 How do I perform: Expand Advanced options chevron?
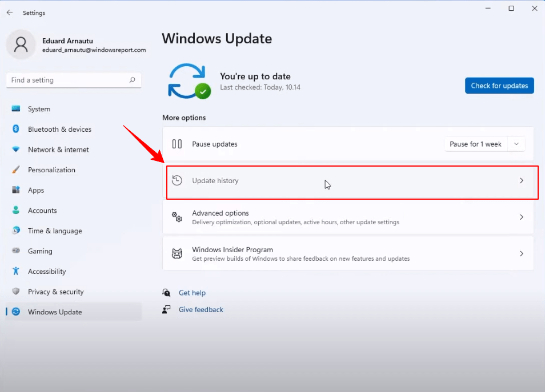point(522,217)
